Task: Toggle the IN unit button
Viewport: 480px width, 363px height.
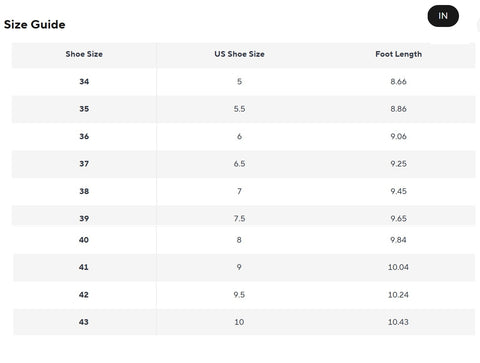Action: [443, 16]
